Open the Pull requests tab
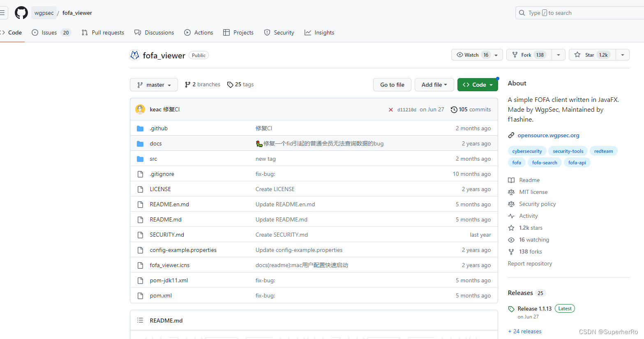644x339 pixels. point(103,32)
